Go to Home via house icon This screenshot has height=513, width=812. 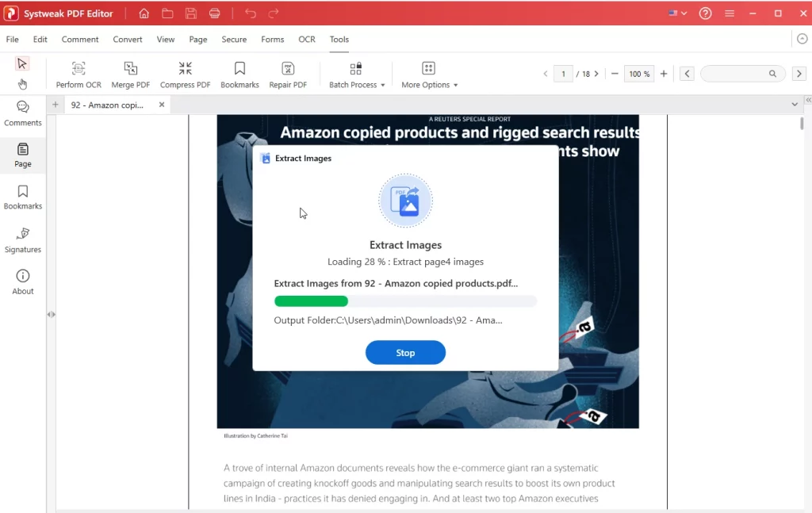tap(144, 13)
